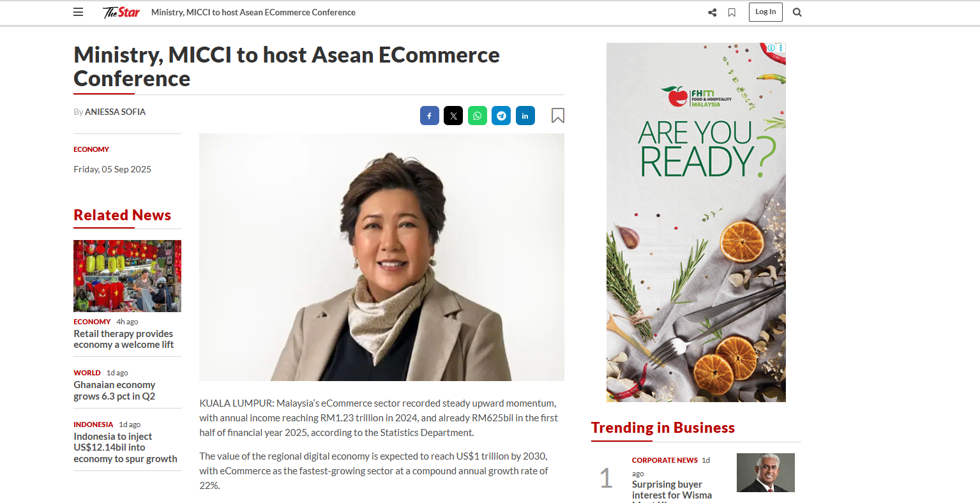Toggle the bookmark icon in top bar
This screenshot has width=980, height=503.
[732, 12]
